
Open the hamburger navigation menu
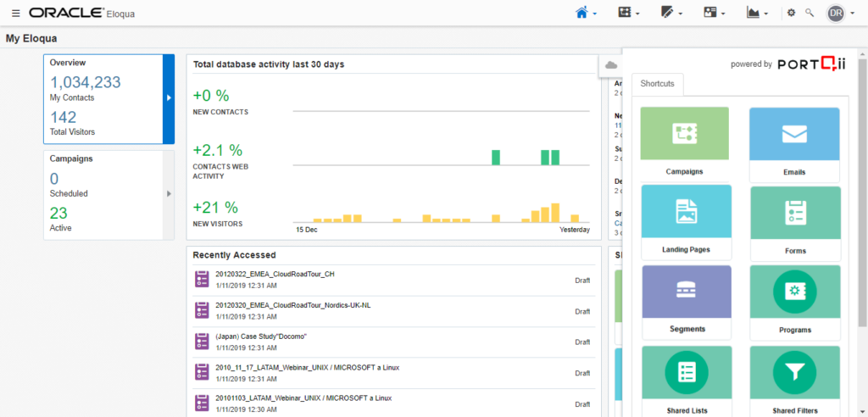(x=15, y=13)
